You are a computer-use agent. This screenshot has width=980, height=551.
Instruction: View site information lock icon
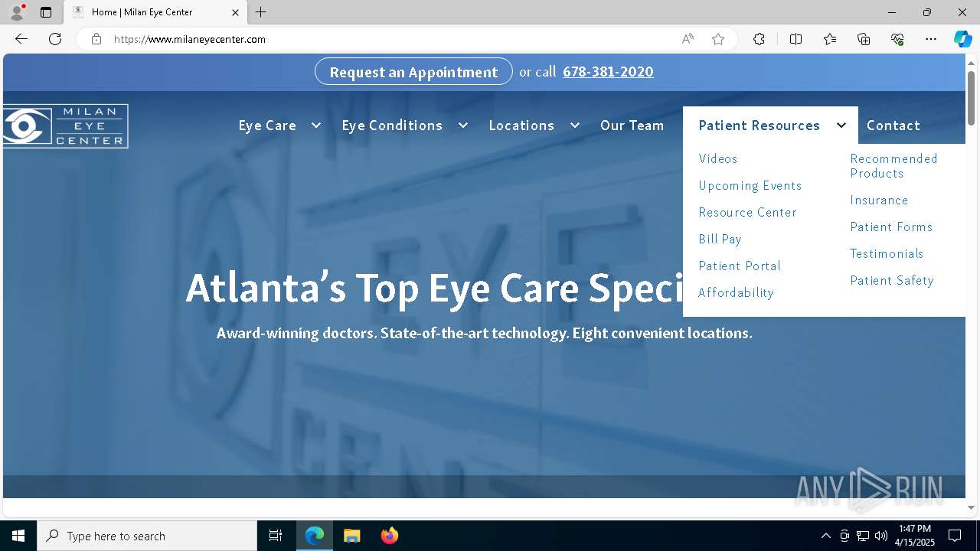[96, 39]
